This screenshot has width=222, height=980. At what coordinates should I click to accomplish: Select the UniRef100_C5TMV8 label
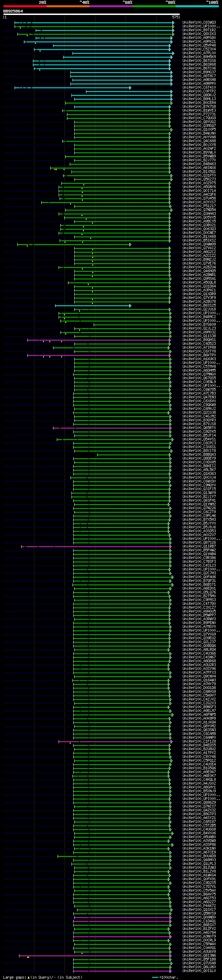199,366
